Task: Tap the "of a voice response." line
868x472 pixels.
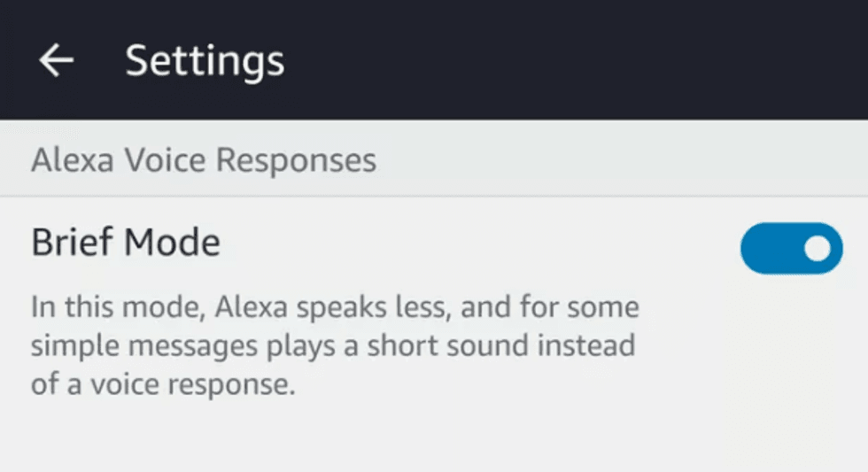Action: click(162, 385)
